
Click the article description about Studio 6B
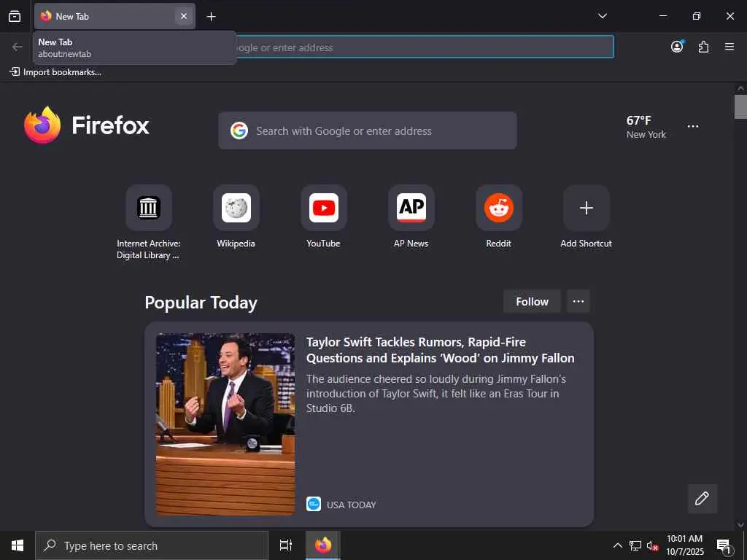pos(436,393)
